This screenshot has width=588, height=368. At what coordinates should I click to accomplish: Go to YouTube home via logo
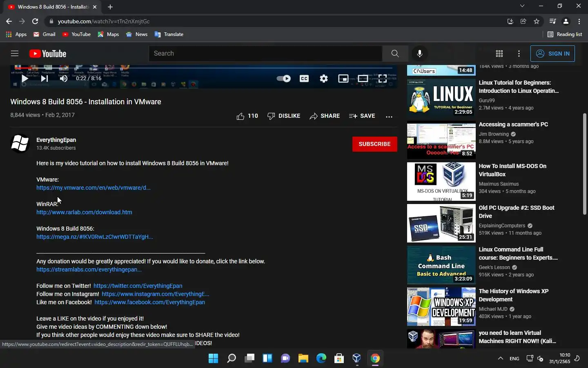coord(48,54)
